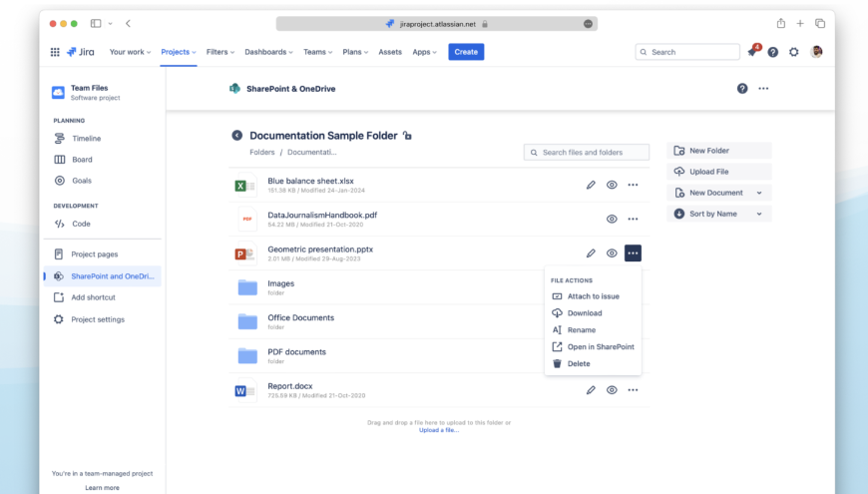Click the PDF file icon
This screenshot has width=868, height=494.
coord(246,220)
